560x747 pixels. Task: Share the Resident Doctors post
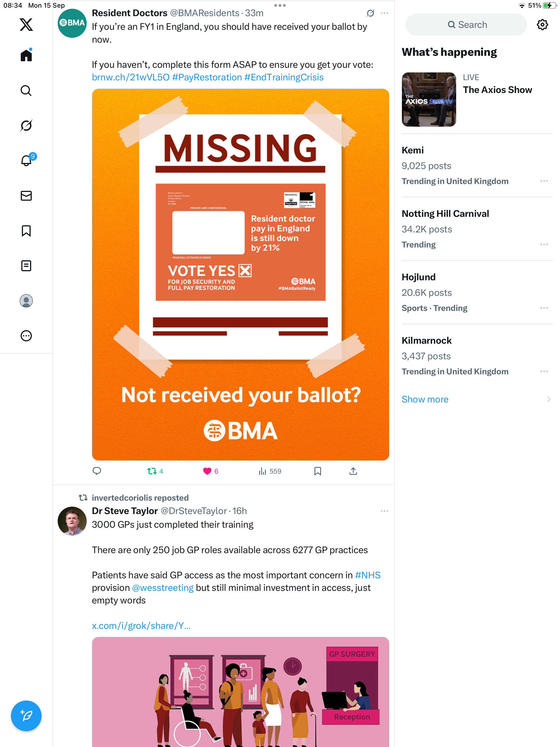[x=353, y=471]
